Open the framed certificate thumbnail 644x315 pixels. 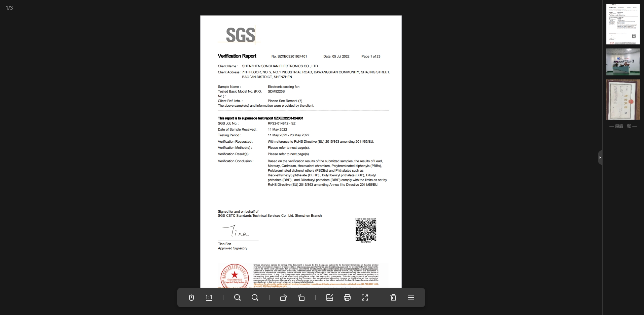pos(623,100)
